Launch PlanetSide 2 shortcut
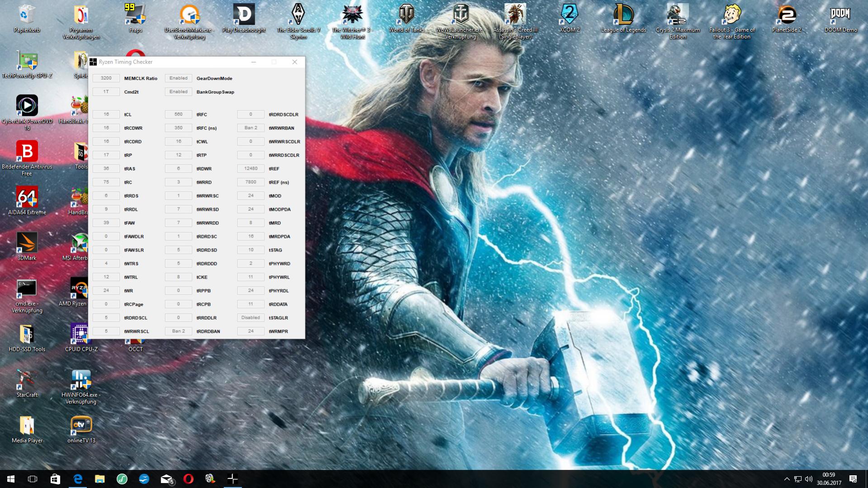This screenshot has height=488, width=868. tap(786, 19)
